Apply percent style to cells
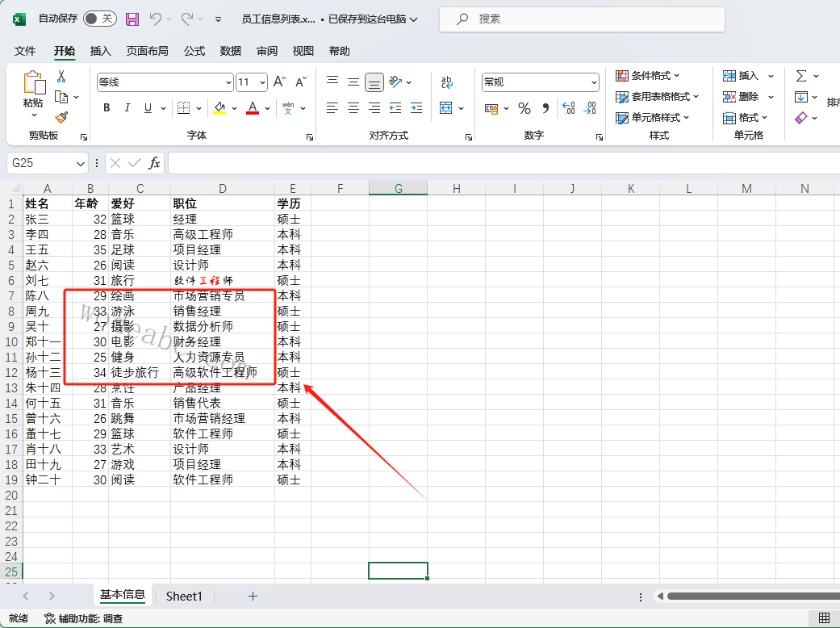 (524, 108)
